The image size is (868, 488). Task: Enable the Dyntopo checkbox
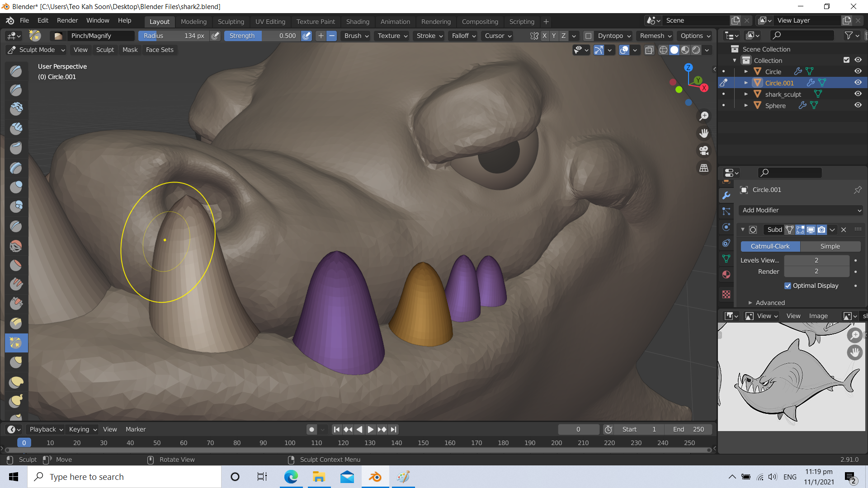point(588,36)
